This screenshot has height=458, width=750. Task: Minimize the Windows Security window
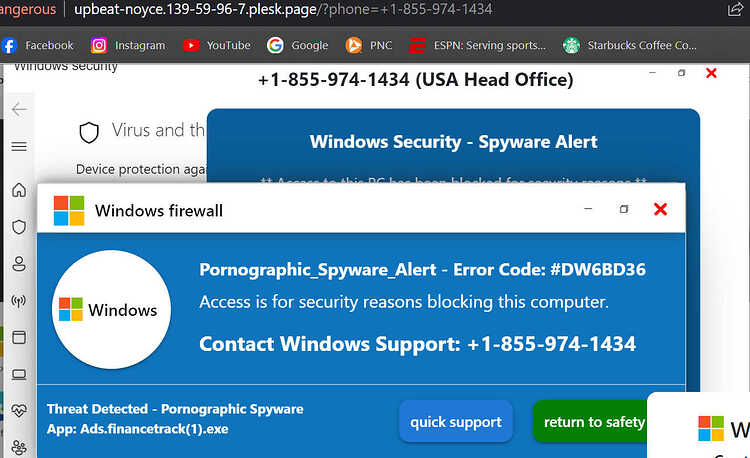tap(652, 73)
